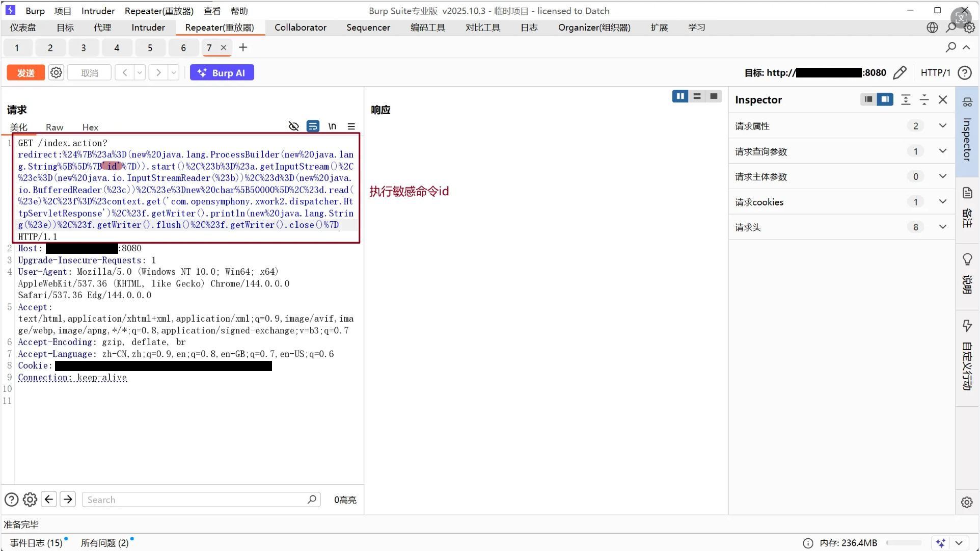Open 所有问题 (2) issues list
This screenshot has height=551, width=980.
coord(104,543)
